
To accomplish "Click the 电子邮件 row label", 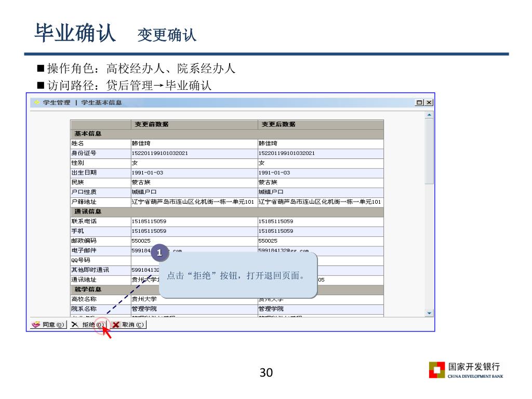I will click(84, 250).
